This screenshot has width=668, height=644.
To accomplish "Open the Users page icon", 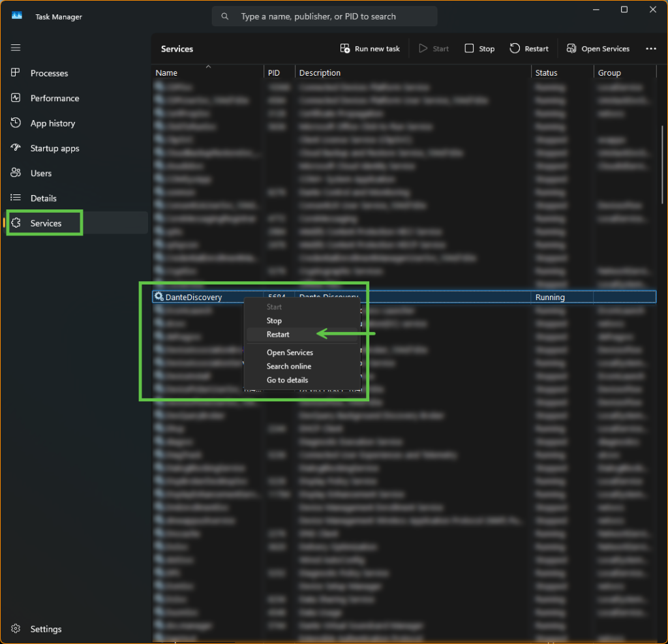I will 16,173.
